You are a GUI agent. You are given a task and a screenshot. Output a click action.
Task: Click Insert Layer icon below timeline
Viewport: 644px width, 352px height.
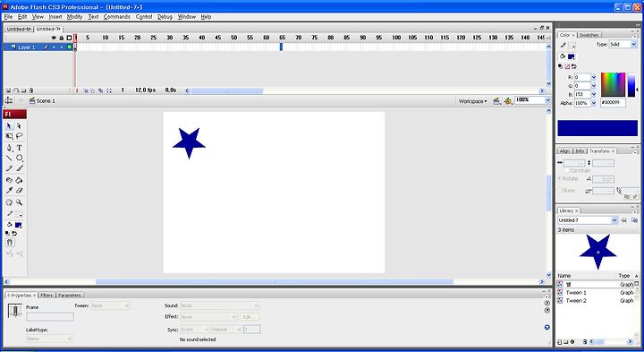[8, 90]
